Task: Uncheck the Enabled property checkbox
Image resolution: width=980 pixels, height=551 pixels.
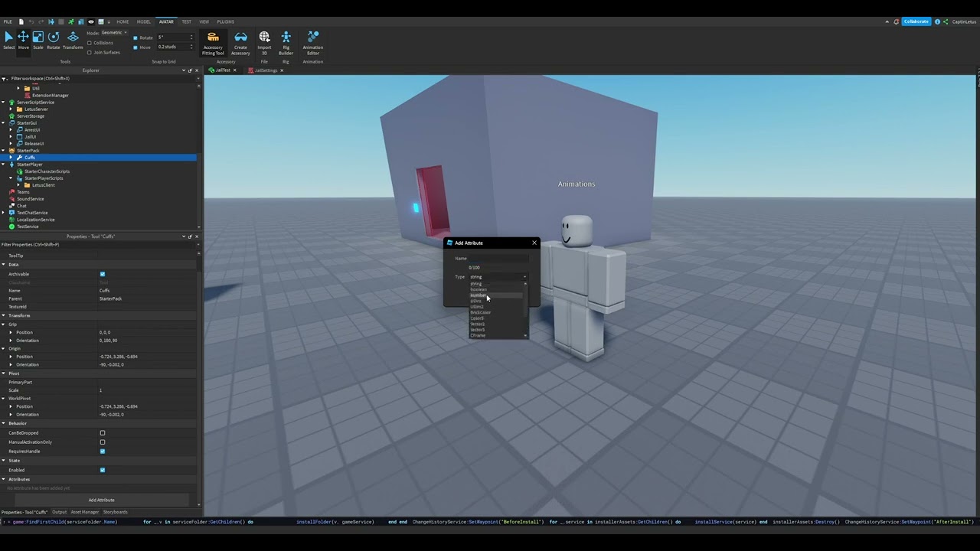Action: click(103, 470)
